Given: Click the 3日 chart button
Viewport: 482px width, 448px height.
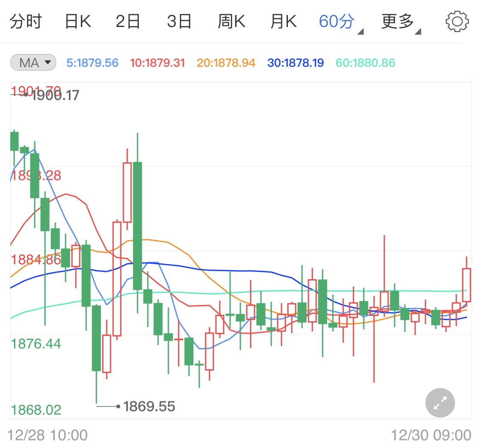Looking at the screenshot, I should coord(180,21).
